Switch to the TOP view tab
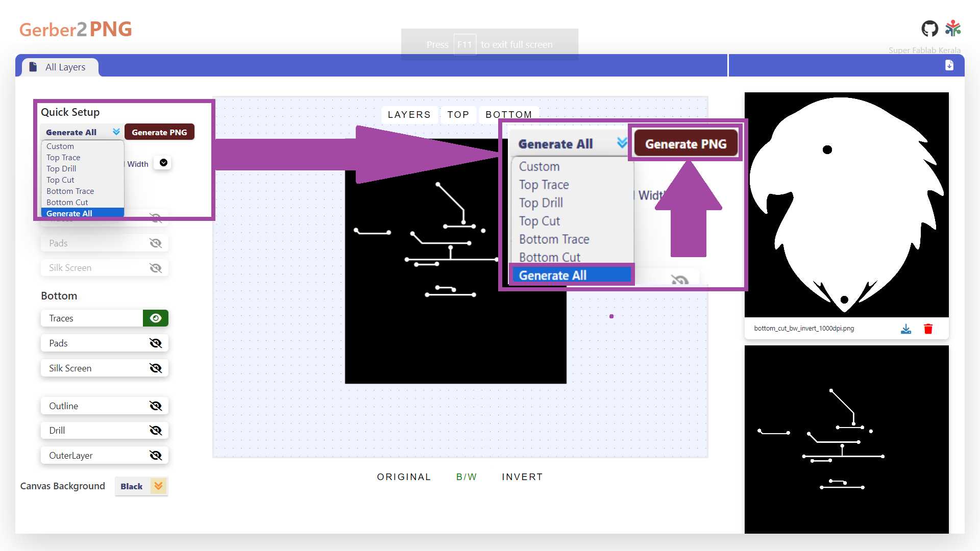This screenshot has width=980, height=551. 458,115
